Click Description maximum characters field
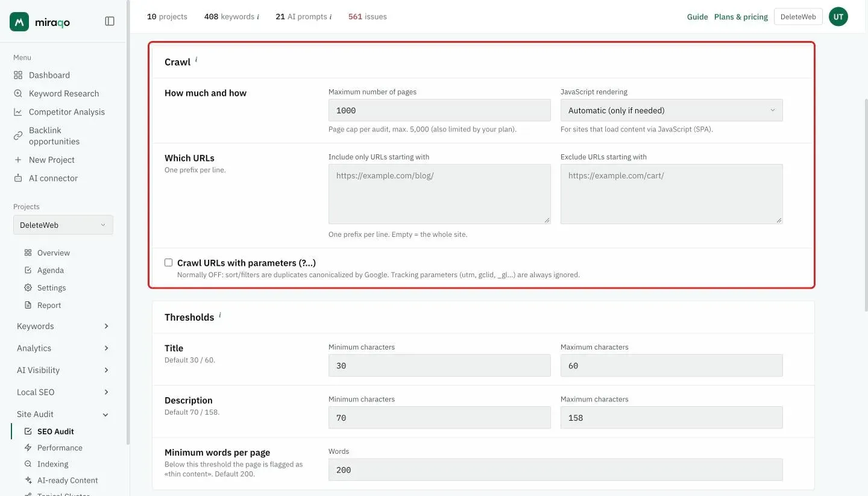Screen dimensions: 868x496 671,418
